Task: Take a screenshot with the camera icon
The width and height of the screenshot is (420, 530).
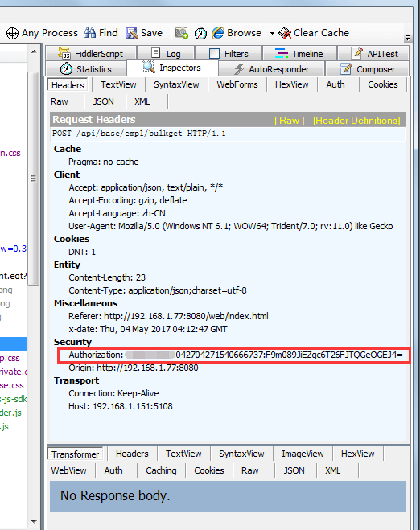Action: point(182,33)
